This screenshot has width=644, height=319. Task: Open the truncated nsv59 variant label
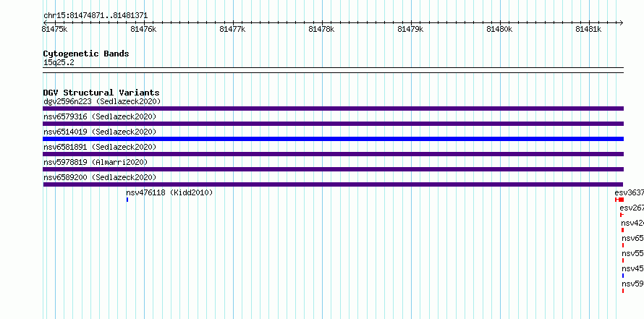633,284
